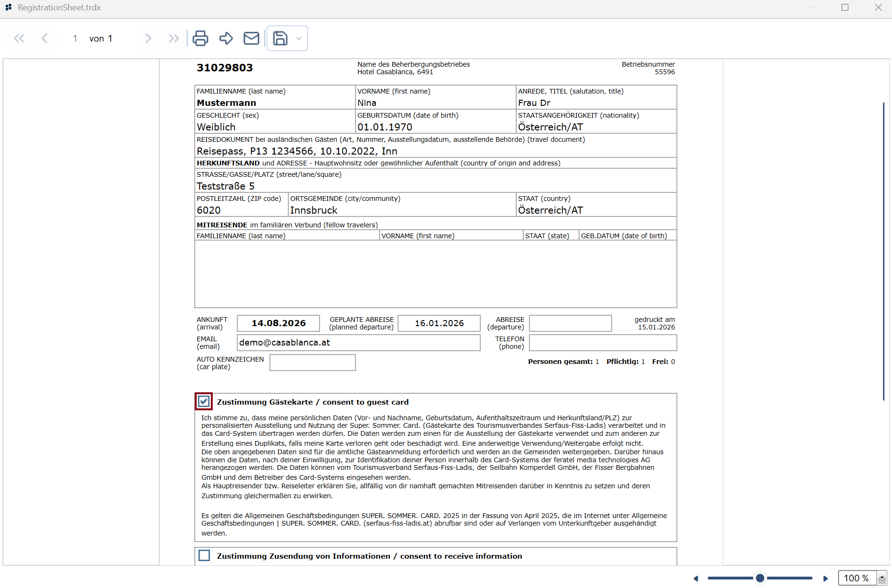Viewport: 892px width, 588px height.
Task: Send the document by email icon
Action: coord(251,38)
